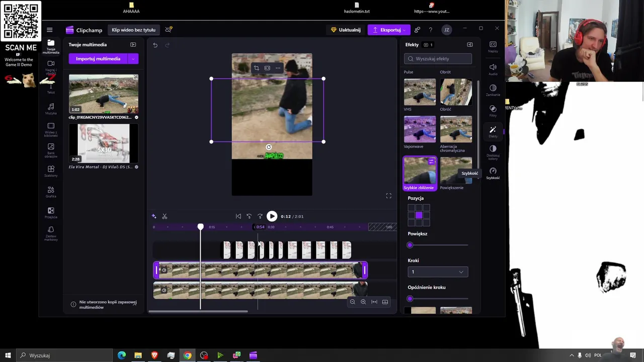Viewport: 644px width, 362px height.
Task: Play the video preview
Action: click(x=272, y=216)
